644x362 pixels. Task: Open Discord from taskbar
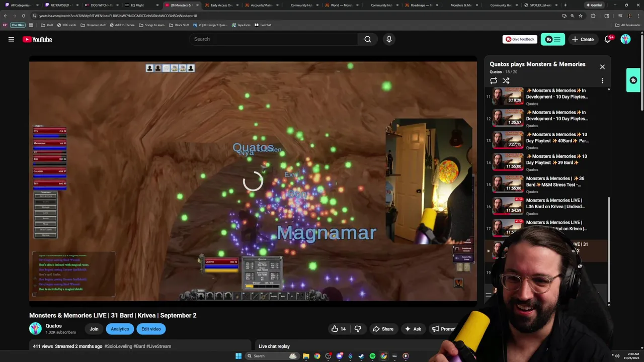(339, 356)
